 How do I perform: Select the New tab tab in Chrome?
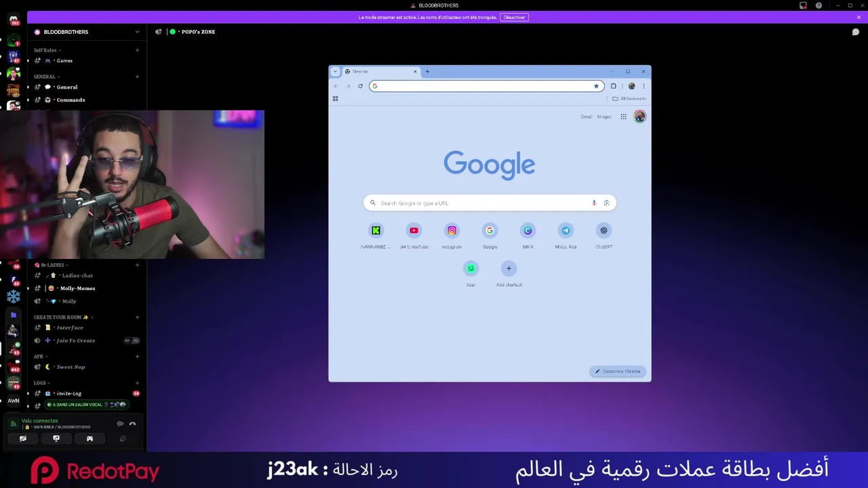380,71
